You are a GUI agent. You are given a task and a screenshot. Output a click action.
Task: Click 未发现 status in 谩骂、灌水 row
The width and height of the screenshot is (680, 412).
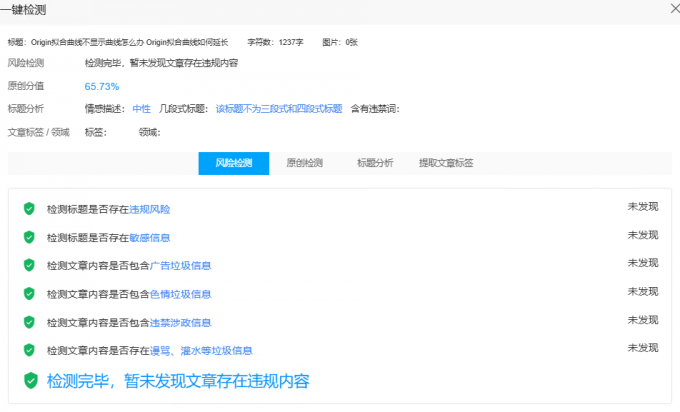pos(643,348)
